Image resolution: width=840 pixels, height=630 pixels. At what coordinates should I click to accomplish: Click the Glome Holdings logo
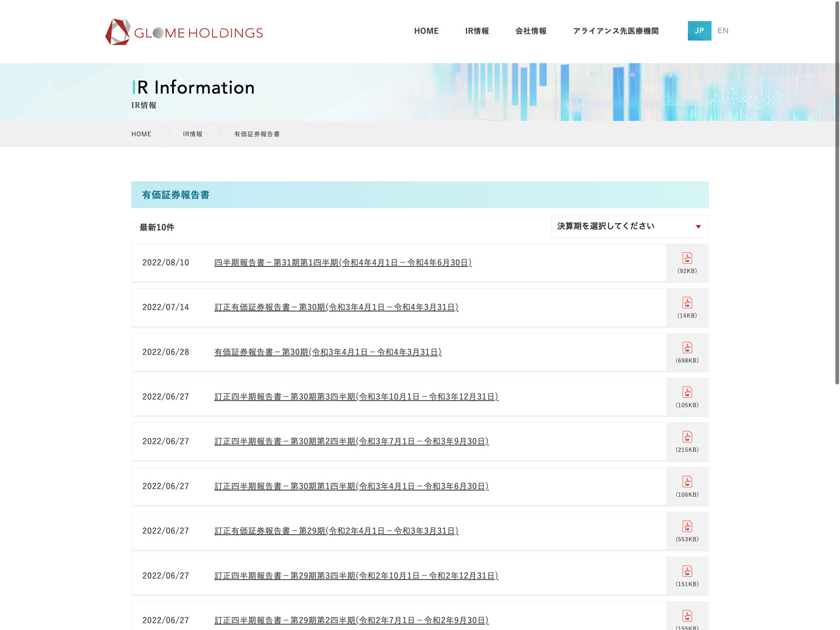click(x=184, y=32)
